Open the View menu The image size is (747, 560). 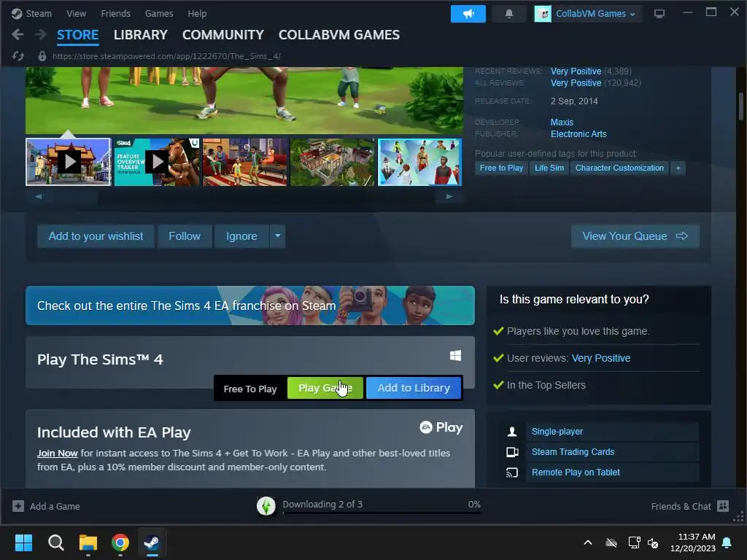click(76, 13)
